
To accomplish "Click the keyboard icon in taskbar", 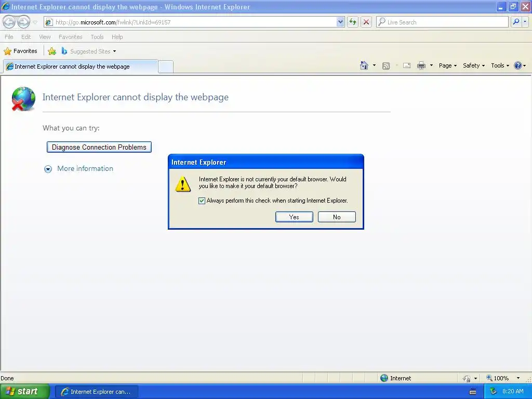I will [473, 392].
